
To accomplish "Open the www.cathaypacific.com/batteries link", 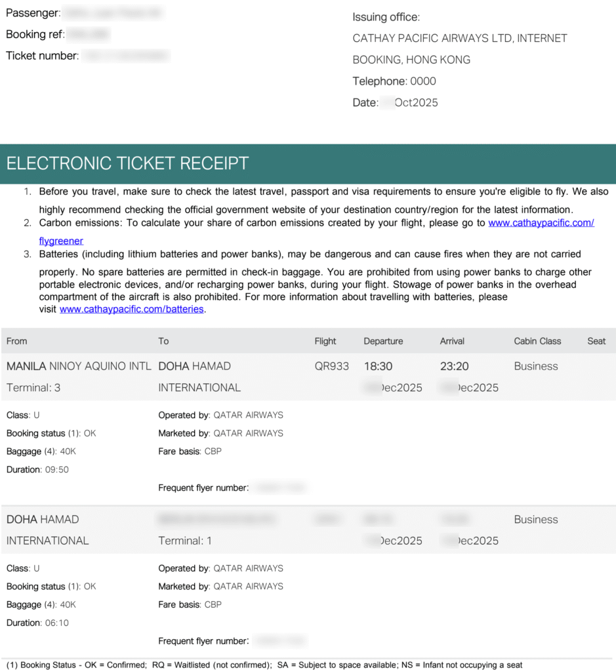I will [x=131, y=309].
